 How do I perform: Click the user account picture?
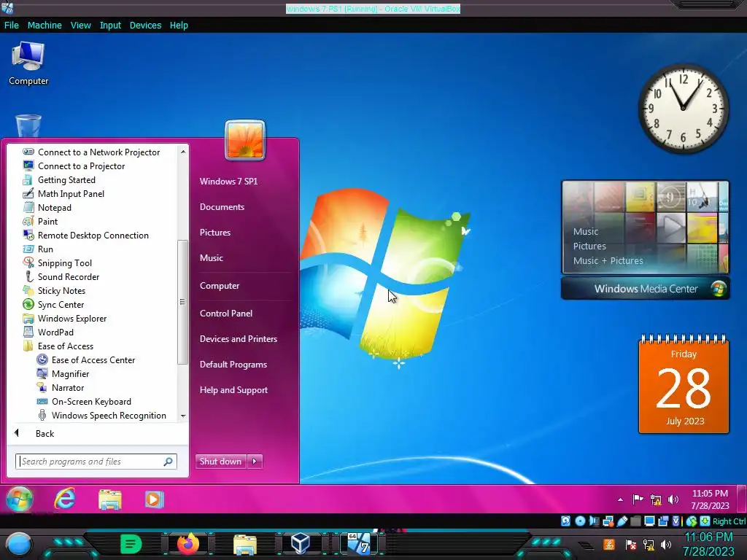pos(245,141)
